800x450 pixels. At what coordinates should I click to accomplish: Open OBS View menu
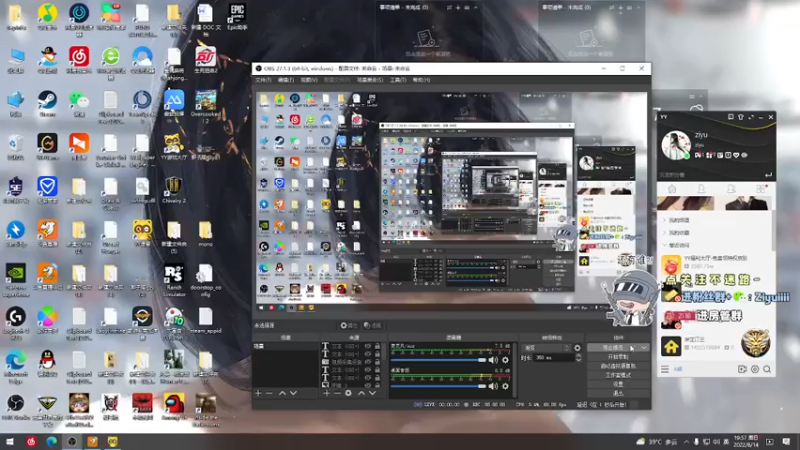pyautogui.click(x=309, y=80)
